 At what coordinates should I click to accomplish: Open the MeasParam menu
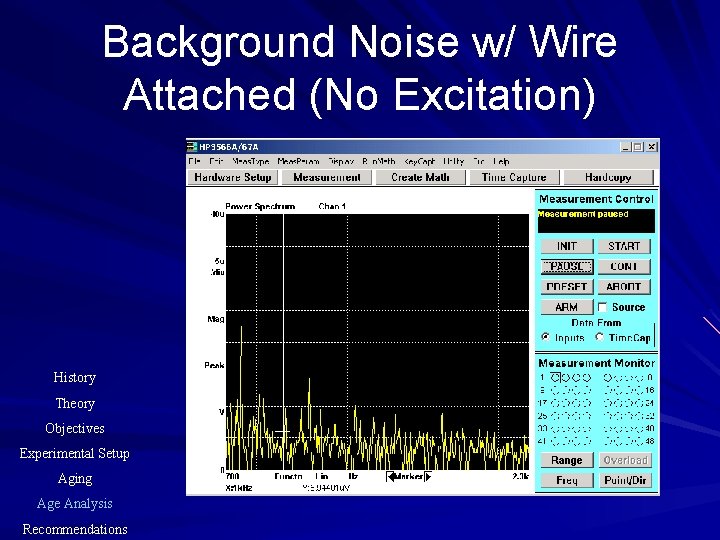tap(298, 162)
